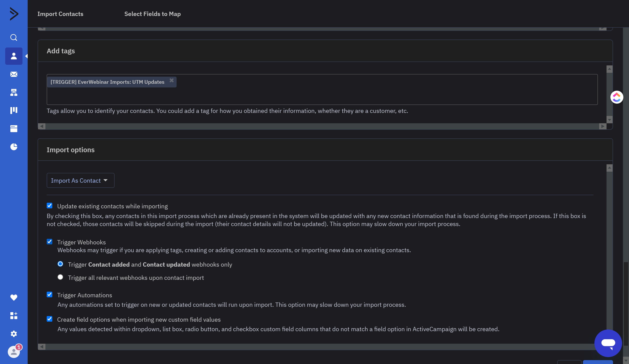Open the Apps marketplace heart icon
This screenshot has width=629, height=364.
pos(14,297)
